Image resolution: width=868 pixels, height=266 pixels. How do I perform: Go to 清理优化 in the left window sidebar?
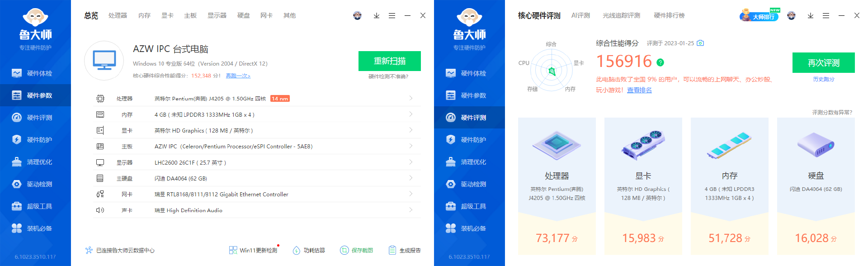coord(35,162)
